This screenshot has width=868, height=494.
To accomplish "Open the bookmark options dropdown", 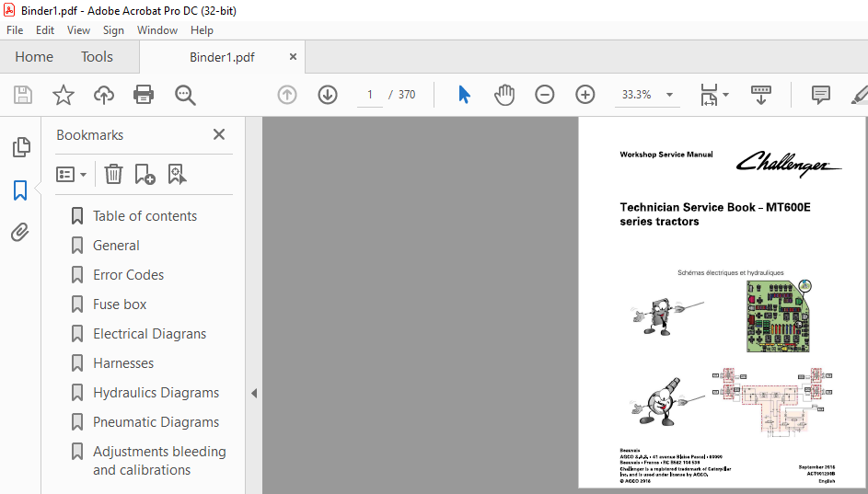I will 72,175.
